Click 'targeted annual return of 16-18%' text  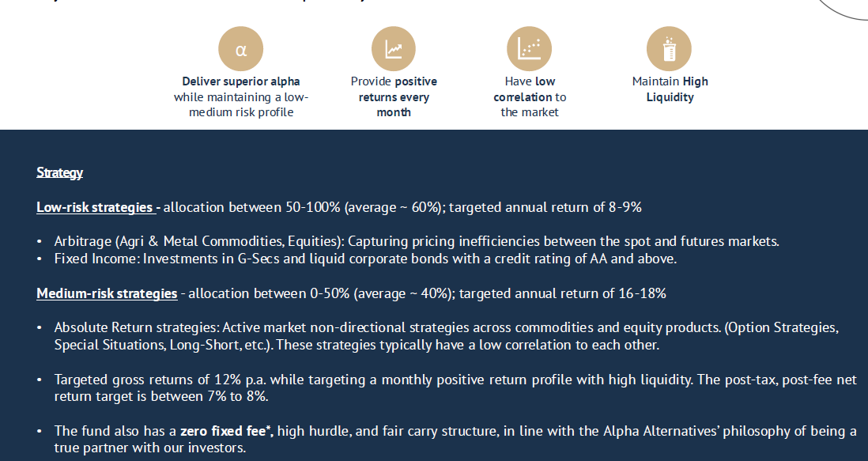563,293
